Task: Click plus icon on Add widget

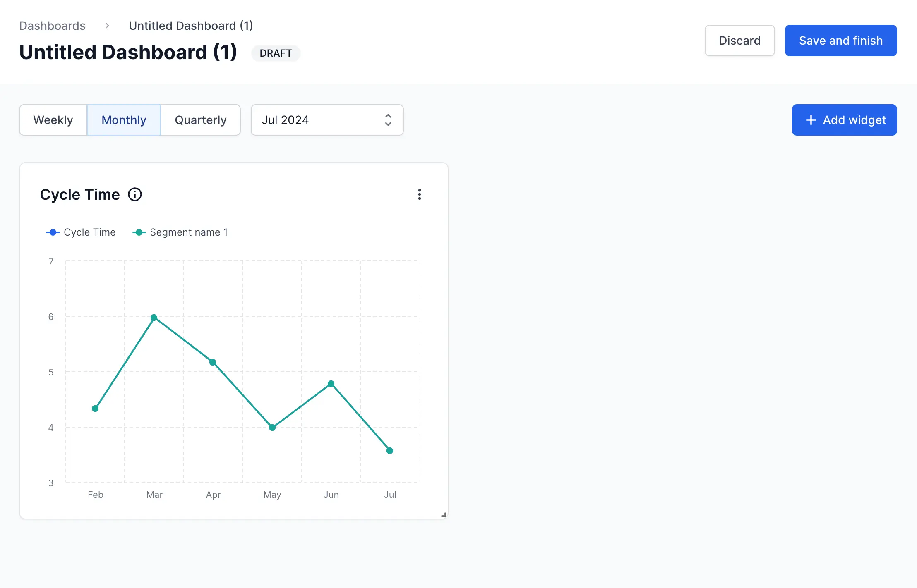Action: (x=811, y=120)
